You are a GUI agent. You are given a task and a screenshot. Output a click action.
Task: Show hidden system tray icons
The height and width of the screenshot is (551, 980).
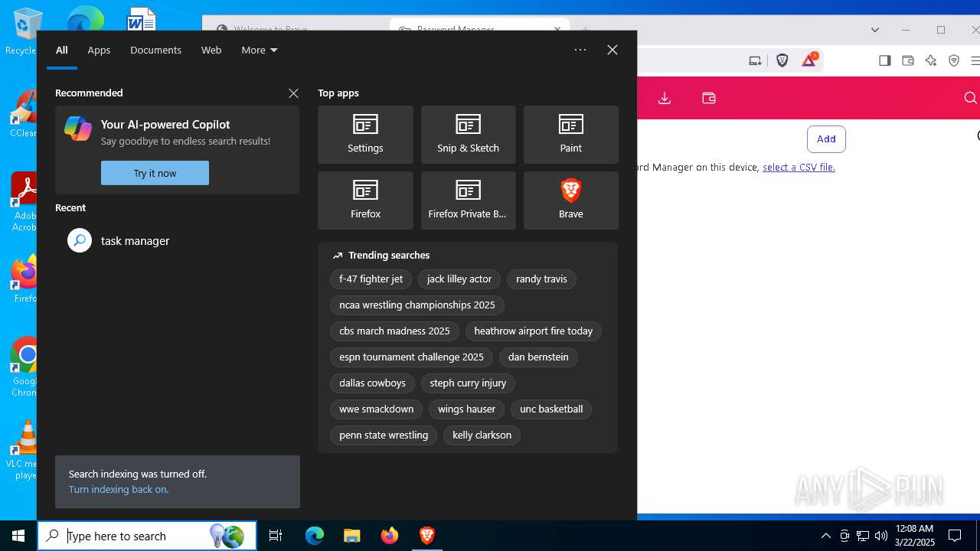(x=825, y=536)
